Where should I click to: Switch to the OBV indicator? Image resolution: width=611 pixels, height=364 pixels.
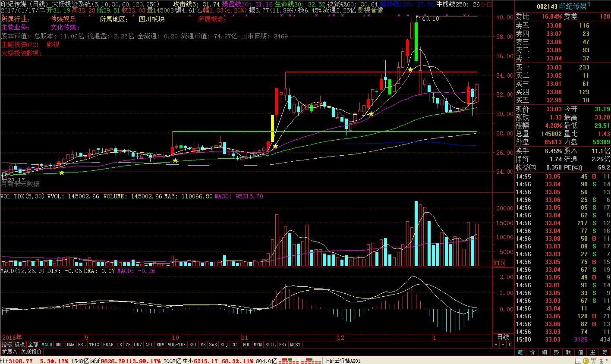138,345
